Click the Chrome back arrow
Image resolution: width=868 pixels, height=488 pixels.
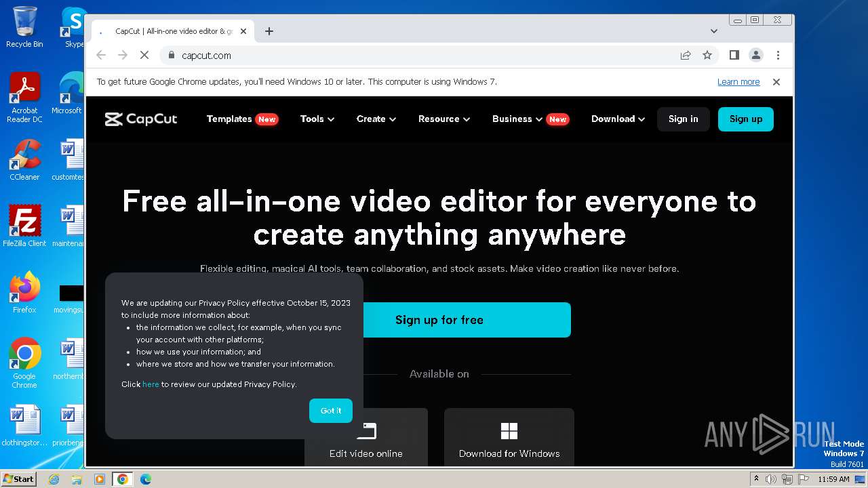[101, 56]
